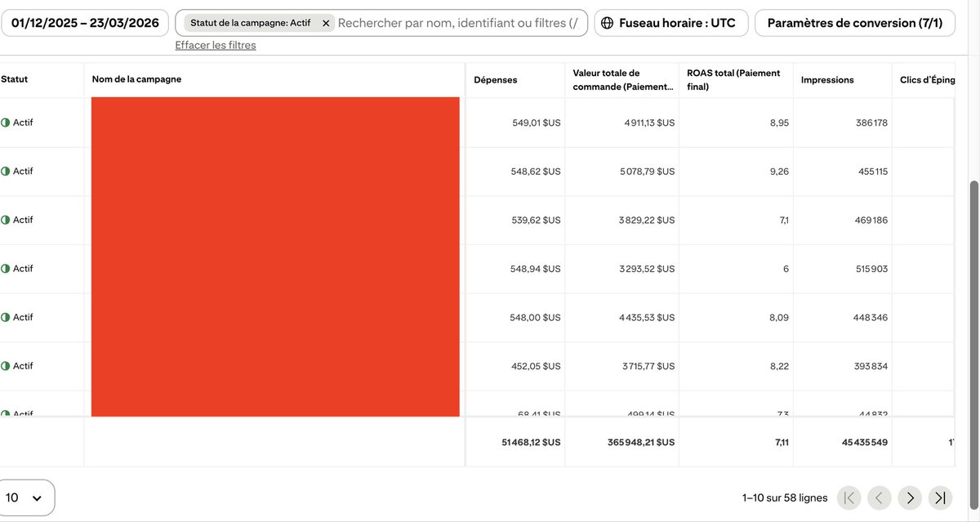The width and height of the screenshot is (980, 522).
Task: Click the ROAS value 8,09
Action: click(779, 317)
